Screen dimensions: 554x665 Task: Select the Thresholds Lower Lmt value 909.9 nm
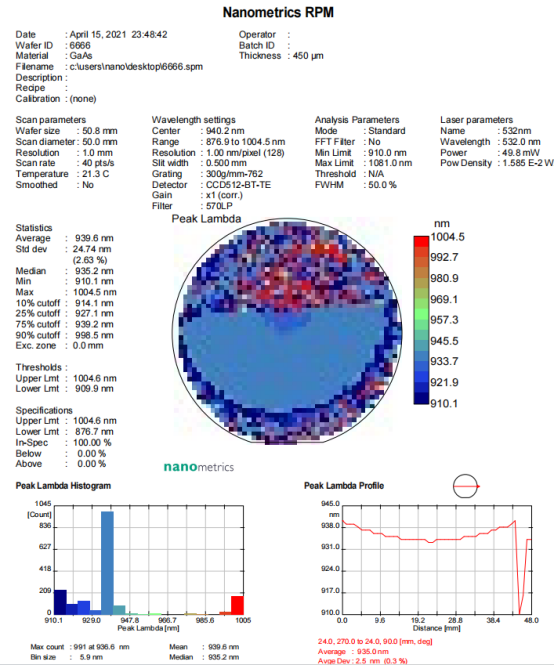tap(94, 388)
